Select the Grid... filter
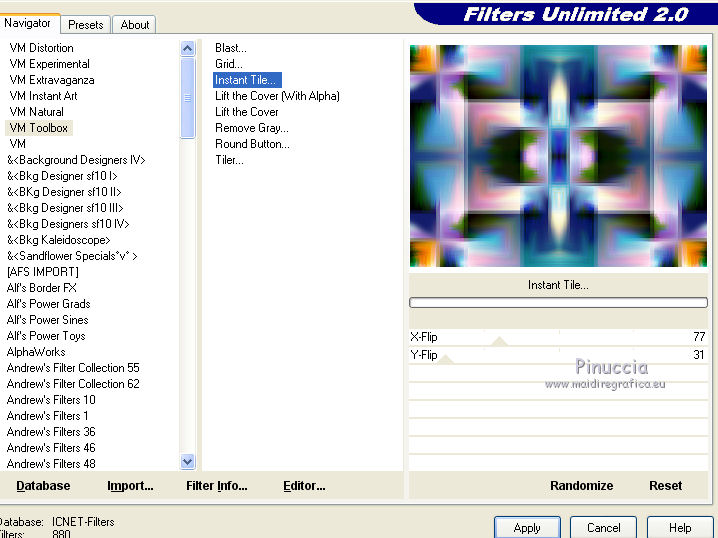The width and height of the screenshot is (718, 538). coord(228,64)
